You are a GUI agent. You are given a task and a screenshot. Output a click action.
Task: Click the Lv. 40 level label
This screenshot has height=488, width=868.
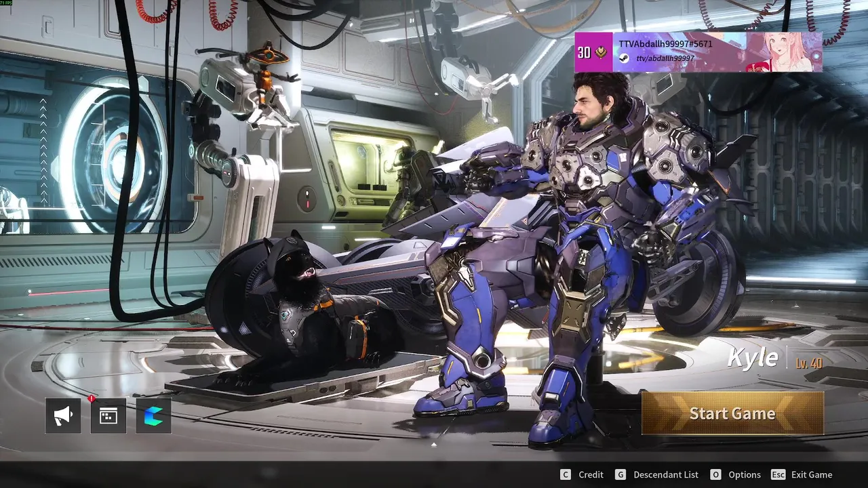(809, 363)
